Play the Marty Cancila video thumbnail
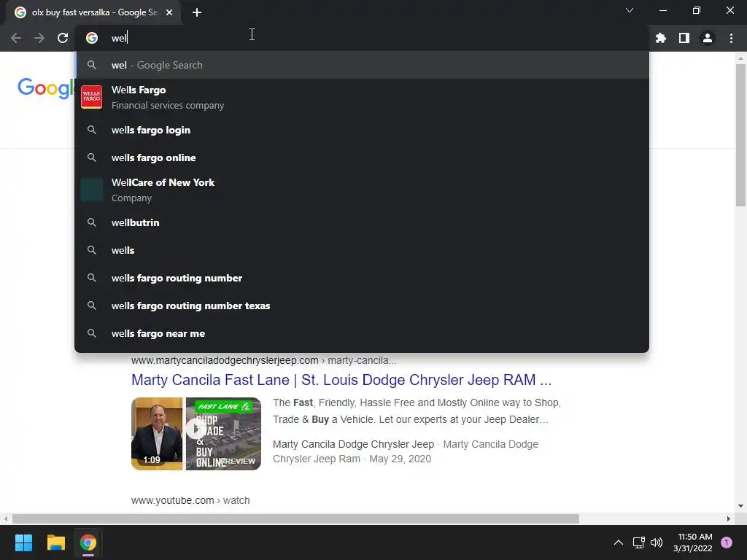This screenshot has height=560, width=747. pos(196,434)
